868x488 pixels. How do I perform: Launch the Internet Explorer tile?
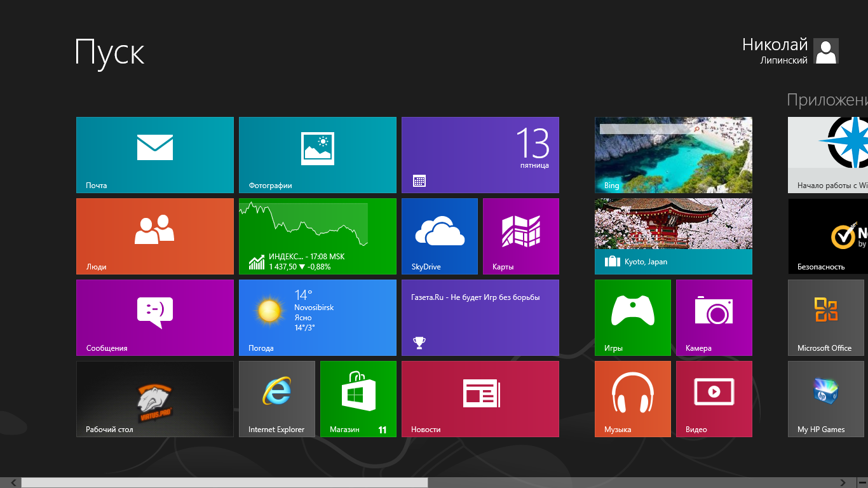pyautogui.click(x=277, y=399)
